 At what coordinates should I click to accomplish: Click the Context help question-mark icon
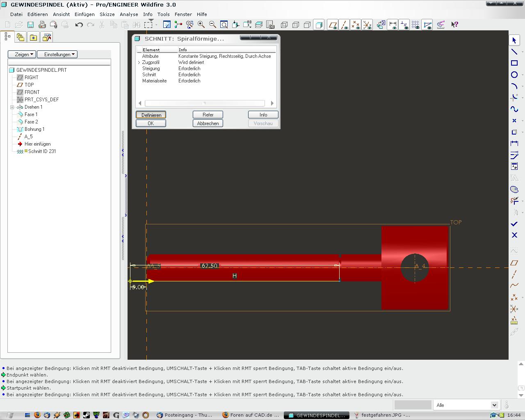tap(454, 25)
